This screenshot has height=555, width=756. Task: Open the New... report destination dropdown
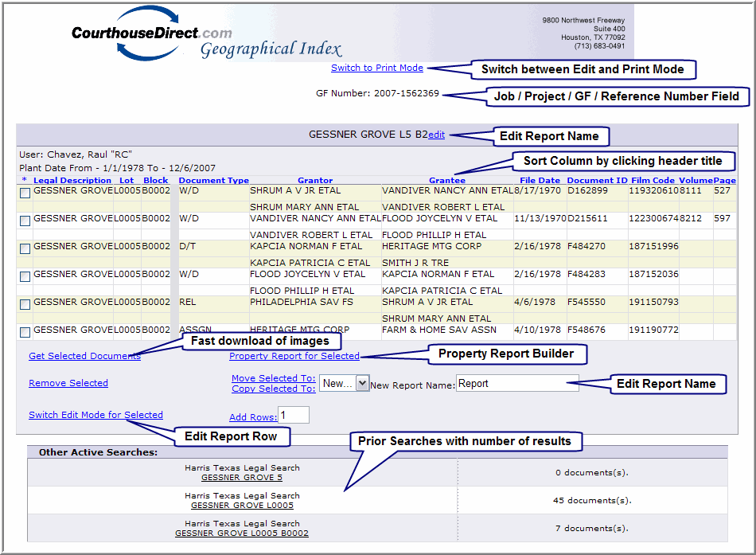(345, 384)
